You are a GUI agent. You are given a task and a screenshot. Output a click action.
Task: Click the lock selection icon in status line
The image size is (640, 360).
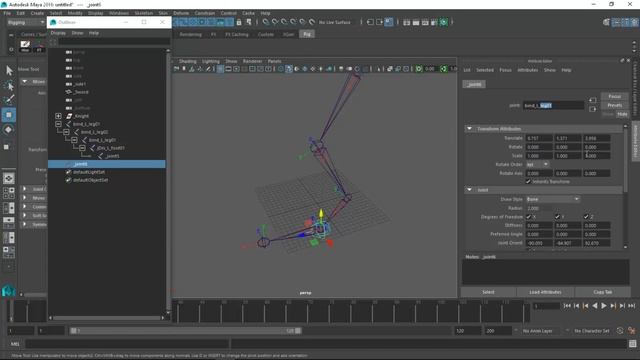click(239, 22)
